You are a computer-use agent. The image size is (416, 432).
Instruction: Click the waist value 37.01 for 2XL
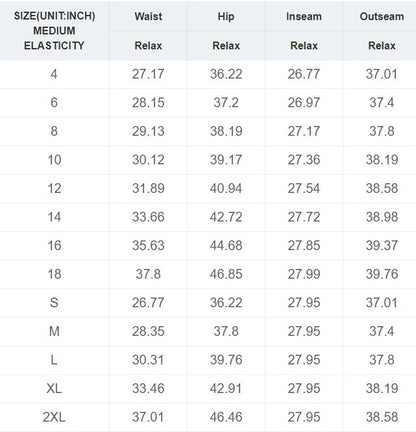click(x=148, y=417)
